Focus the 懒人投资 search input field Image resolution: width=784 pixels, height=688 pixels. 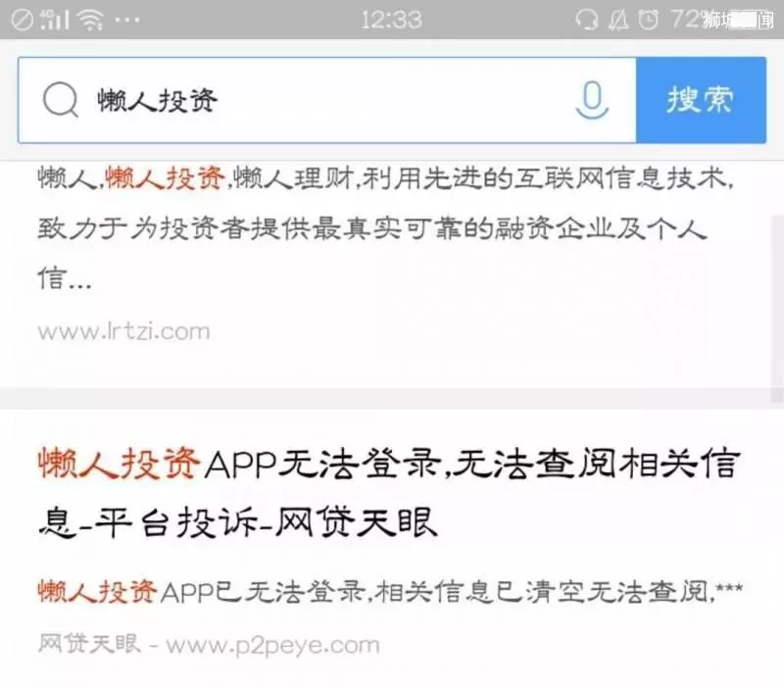click(327, 100)
